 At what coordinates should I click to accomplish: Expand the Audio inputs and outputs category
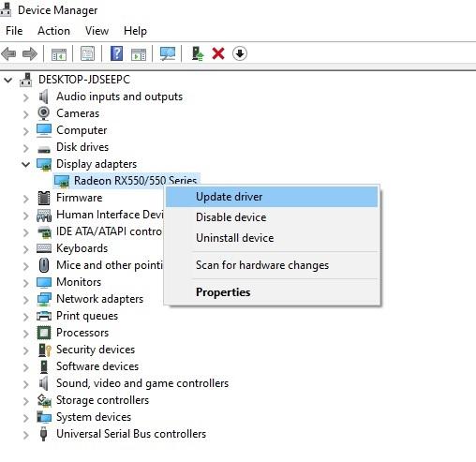pos(26,97)
